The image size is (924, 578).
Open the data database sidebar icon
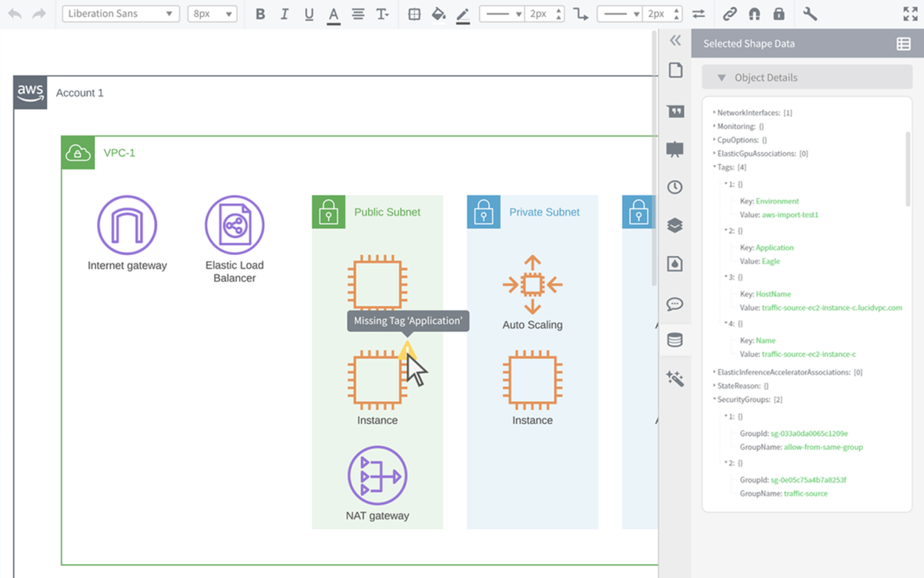(675, 340)
